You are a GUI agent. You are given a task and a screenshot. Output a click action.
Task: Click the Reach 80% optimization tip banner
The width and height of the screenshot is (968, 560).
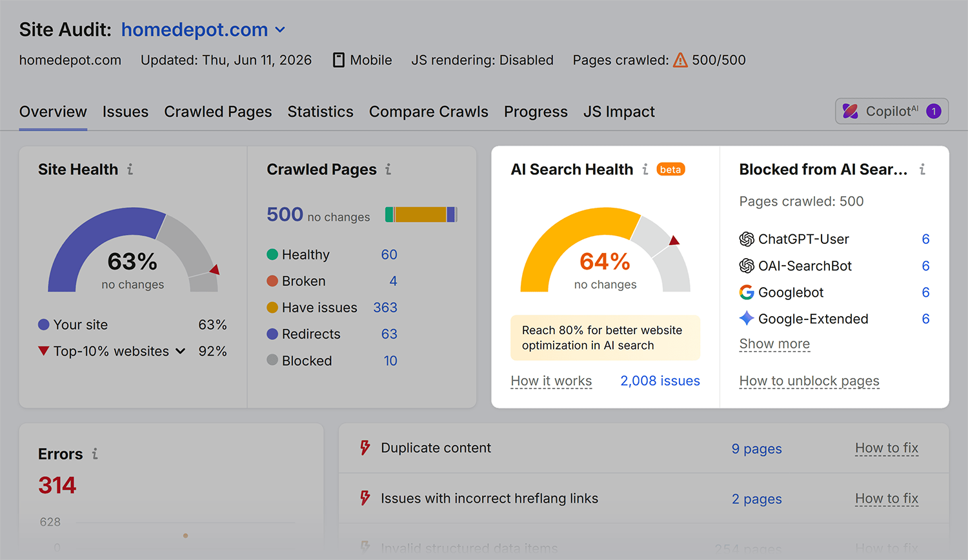[x=605, y=337]
